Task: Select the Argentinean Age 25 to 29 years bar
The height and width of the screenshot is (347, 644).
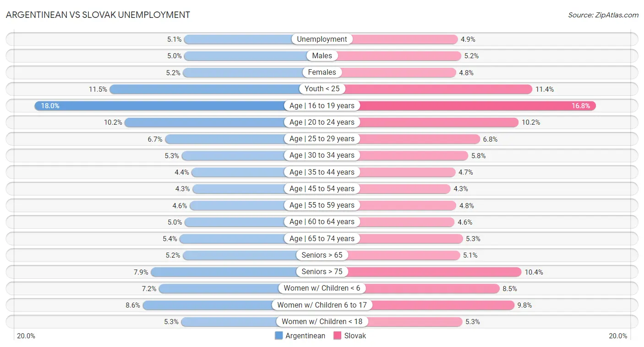Action: pyautogui.click(x=225, y=139)
